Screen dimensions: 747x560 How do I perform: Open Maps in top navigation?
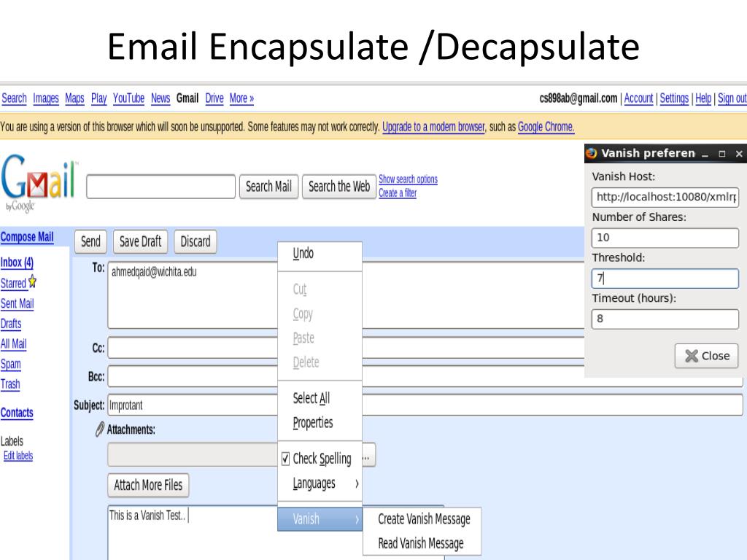coord(74,98)
